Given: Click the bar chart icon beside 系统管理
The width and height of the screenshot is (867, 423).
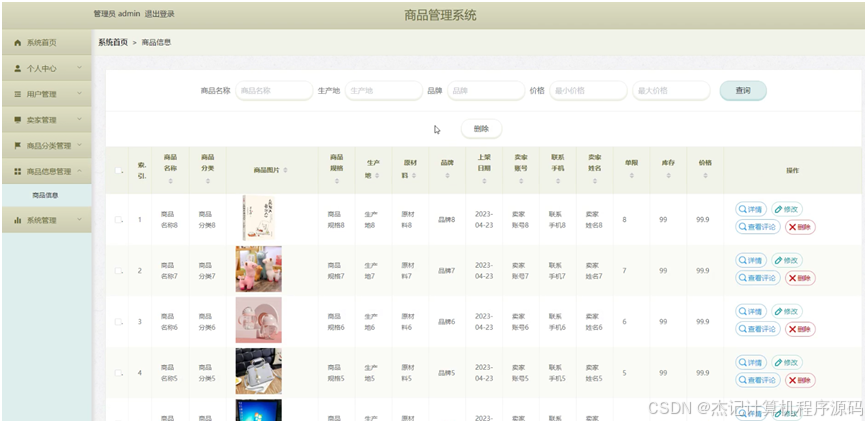Looking at the screenshot, I should pos(18,220).
